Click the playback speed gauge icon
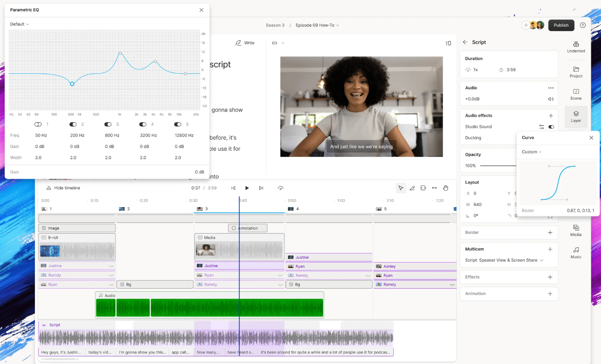The height and width of the screenshot is (364, 601). 281,188
